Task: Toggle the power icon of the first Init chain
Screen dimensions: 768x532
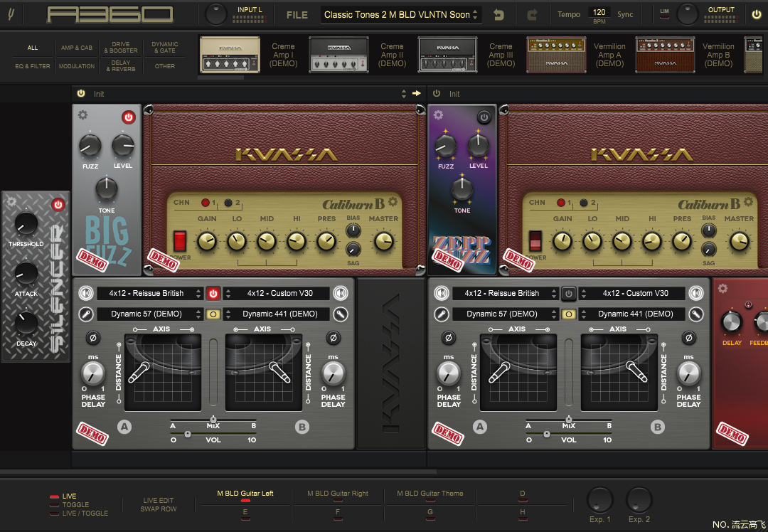Action: (x=81, y=93)
